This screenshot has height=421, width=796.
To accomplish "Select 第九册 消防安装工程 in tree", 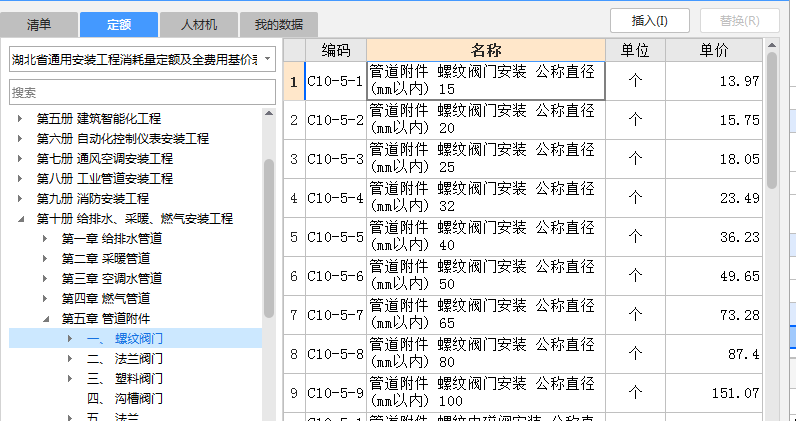I will [92, 199].
